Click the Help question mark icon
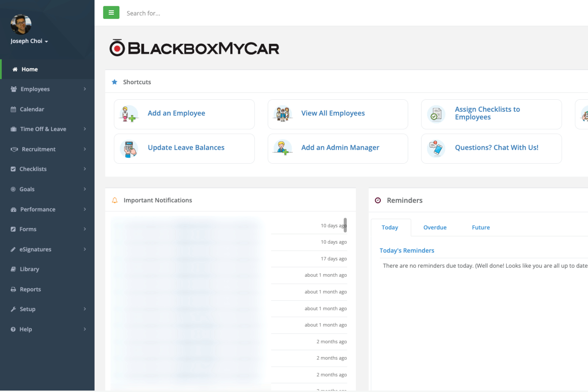Image resolution: width=588 pixels, height=392 pixels. pyautogui.click(x=13, y=330)
